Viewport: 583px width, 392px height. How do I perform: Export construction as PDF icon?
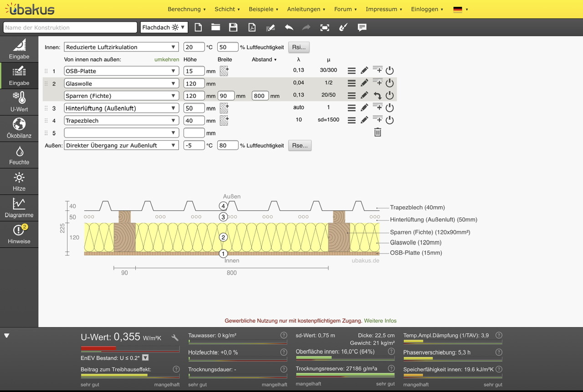[252, 27]
